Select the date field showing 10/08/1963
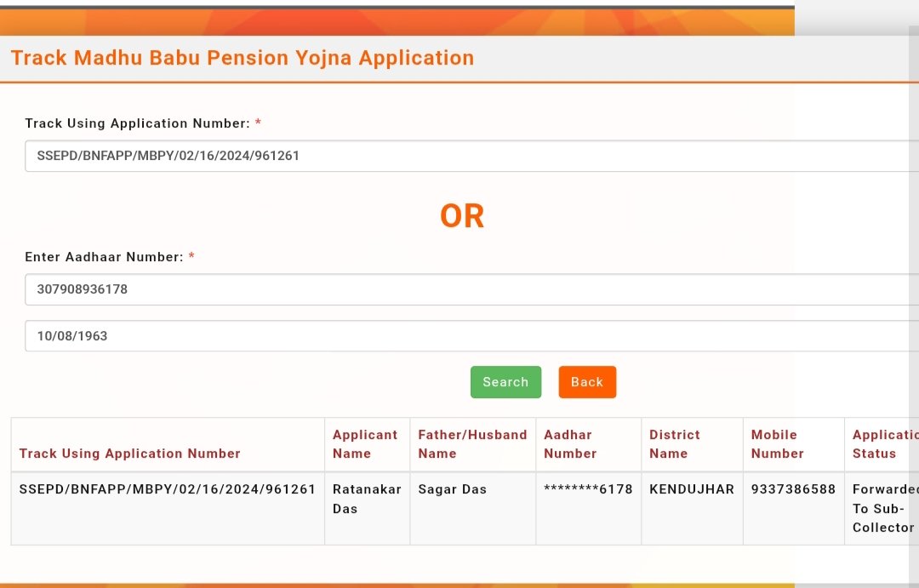This screenshot has height=588, width=919. point(471,336)
